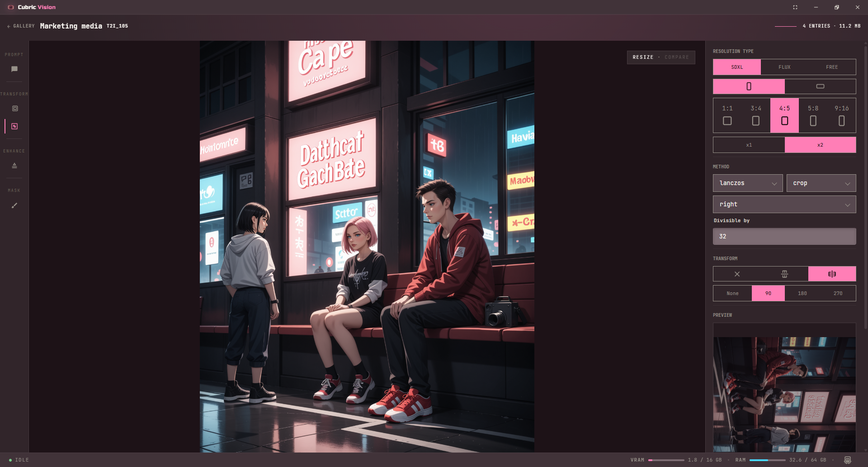Image resolution: width=868 pixels, height=467 pixels.
Task: Set rotation to 180 degrees
Action: [802, 293]
